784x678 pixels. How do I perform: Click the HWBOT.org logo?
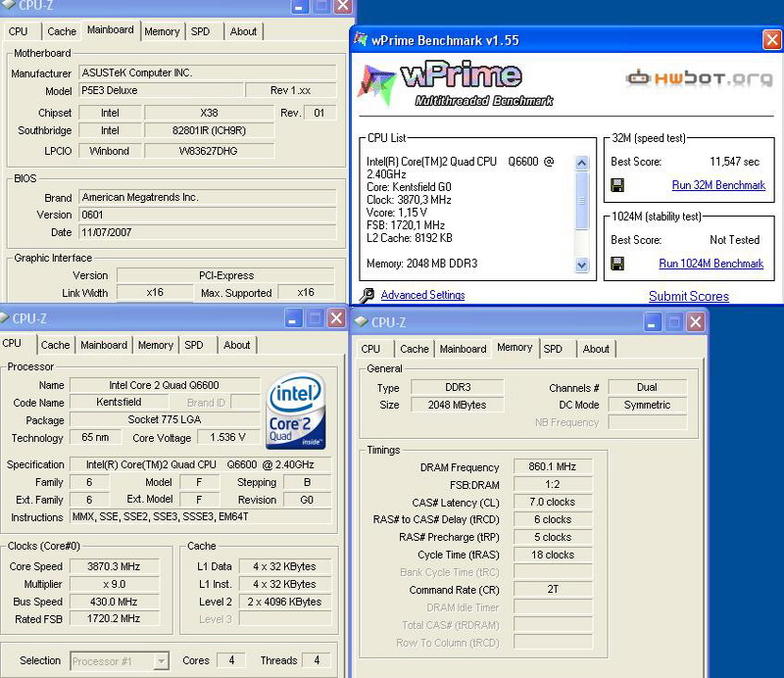(x=699, y=78)
